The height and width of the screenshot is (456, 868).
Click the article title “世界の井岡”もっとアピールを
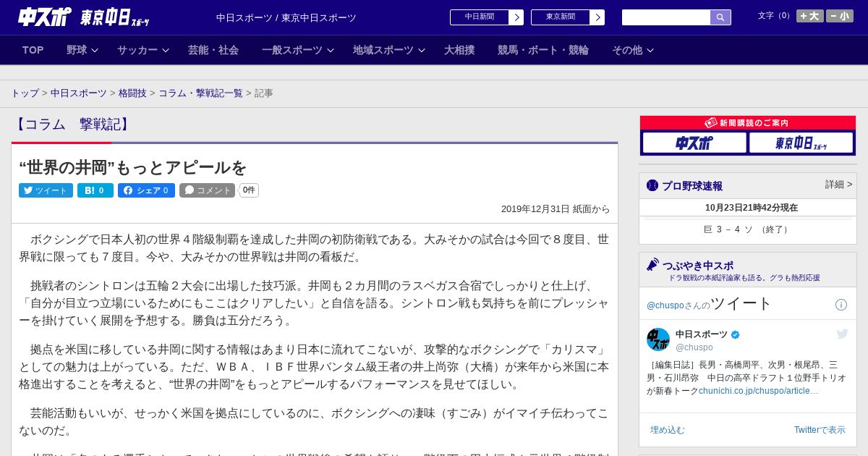click(x=133, y=168)
